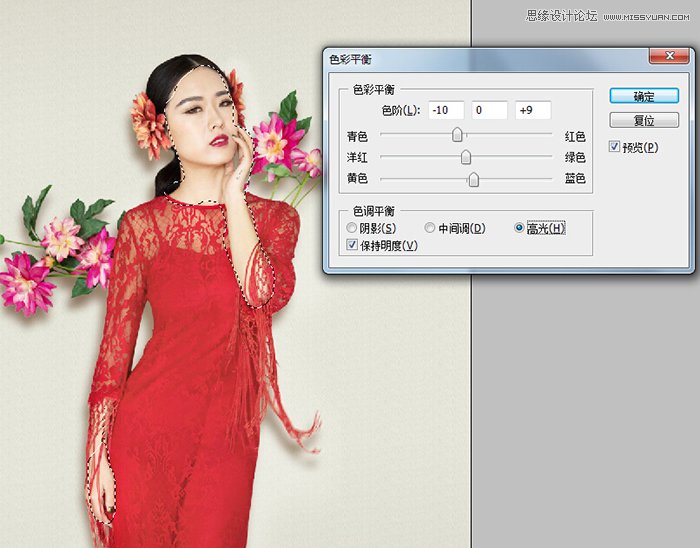The height and width of the screenshot is (548, 700).
Task: Click the first color level field showing -10
Action: [x=446, y=110]
